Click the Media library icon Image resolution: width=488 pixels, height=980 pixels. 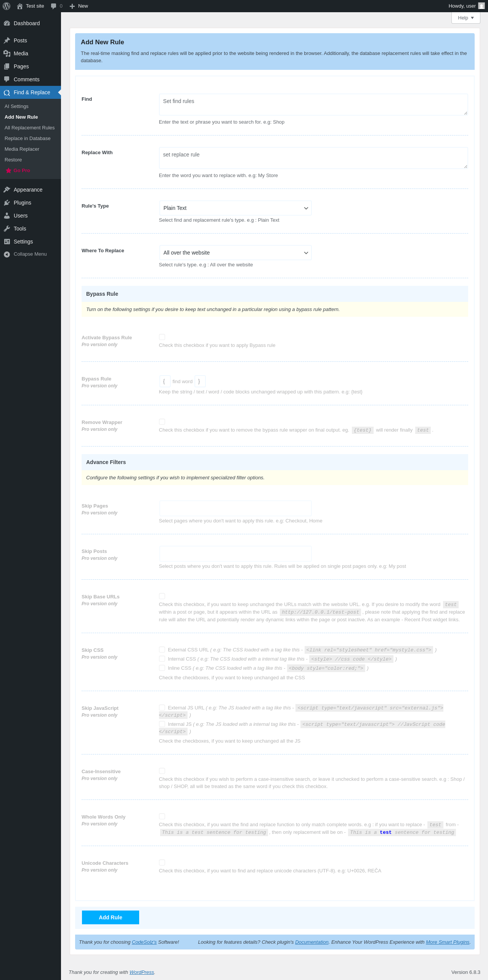point(7,53)
